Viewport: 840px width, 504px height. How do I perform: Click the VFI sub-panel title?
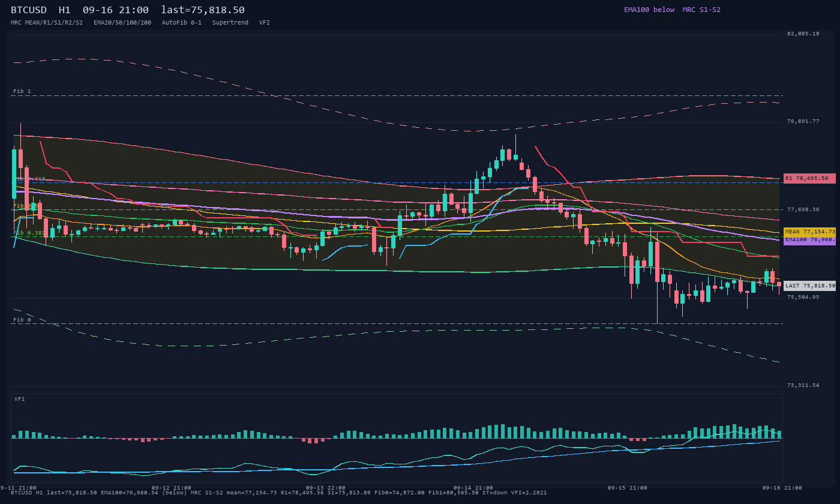tap(20, 399)
